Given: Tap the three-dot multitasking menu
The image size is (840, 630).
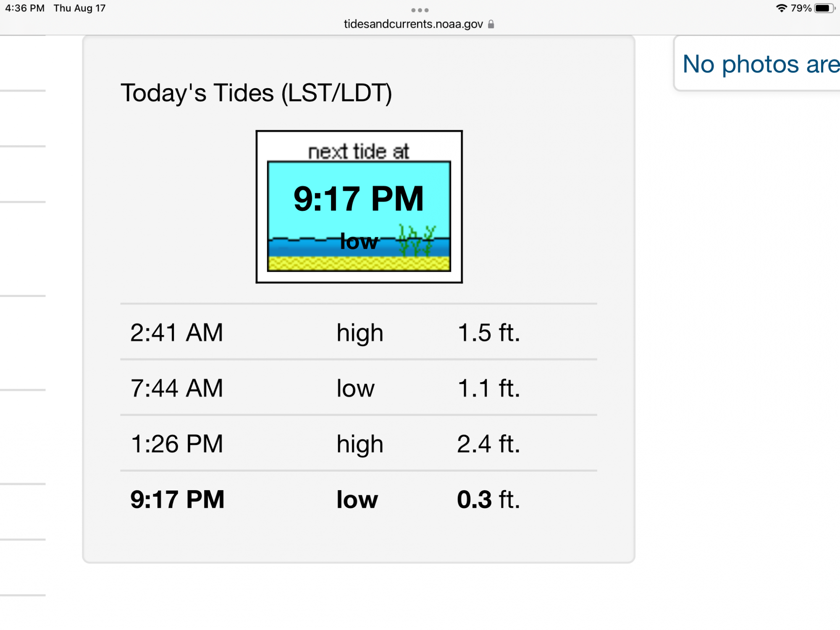Looking at the screenshot, I should coord(420,10).
